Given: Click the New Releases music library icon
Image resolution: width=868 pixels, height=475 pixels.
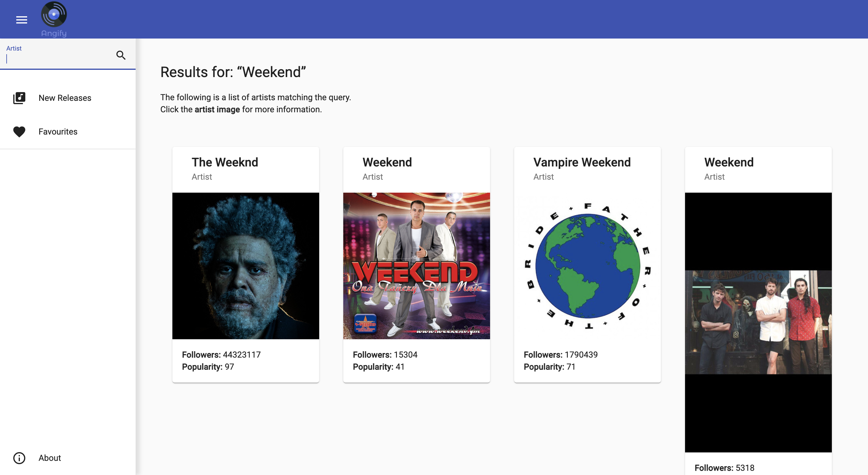Looking at the screenshot, I should (19, 98).
